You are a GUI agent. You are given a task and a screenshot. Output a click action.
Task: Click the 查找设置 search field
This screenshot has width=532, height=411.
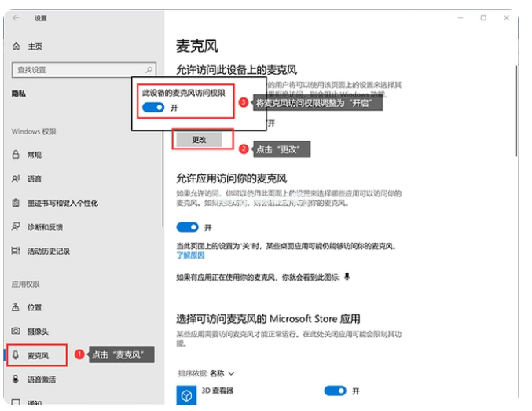coord(79,70)
